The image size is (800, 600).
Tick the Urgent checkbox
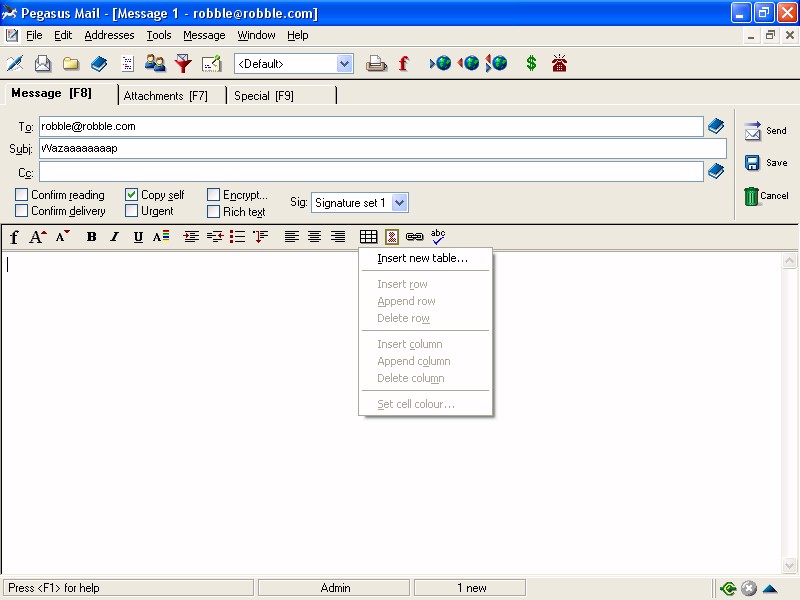tap(131, 211)
